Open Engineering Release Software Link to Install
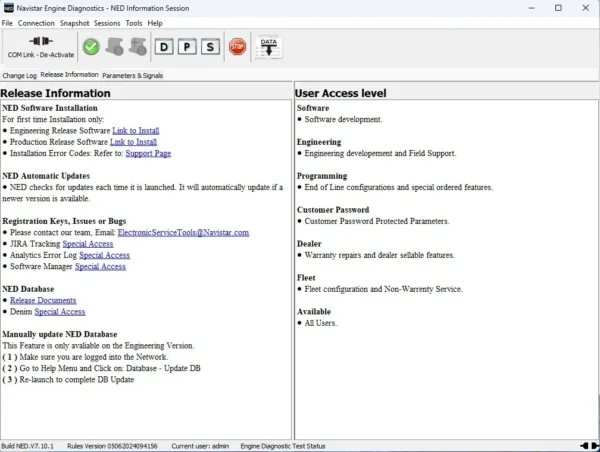This screenshot has width=600, height=452. (x=136, y=131)
